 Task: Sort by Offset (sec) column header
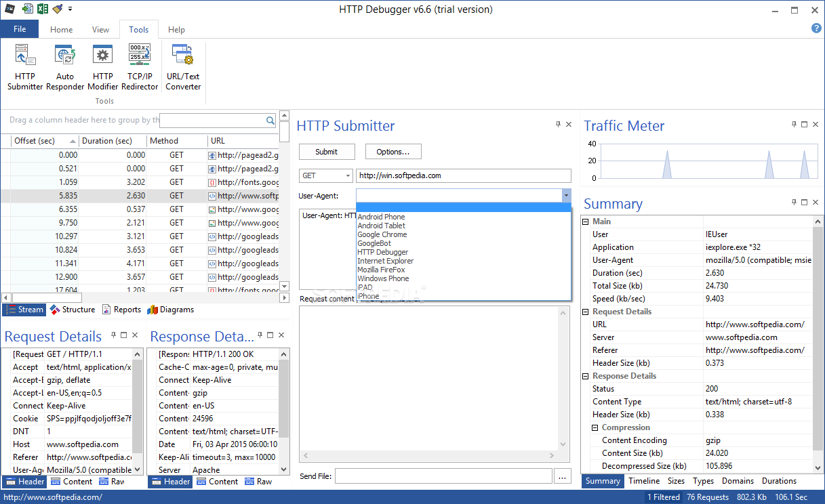[x=45, y=141]
